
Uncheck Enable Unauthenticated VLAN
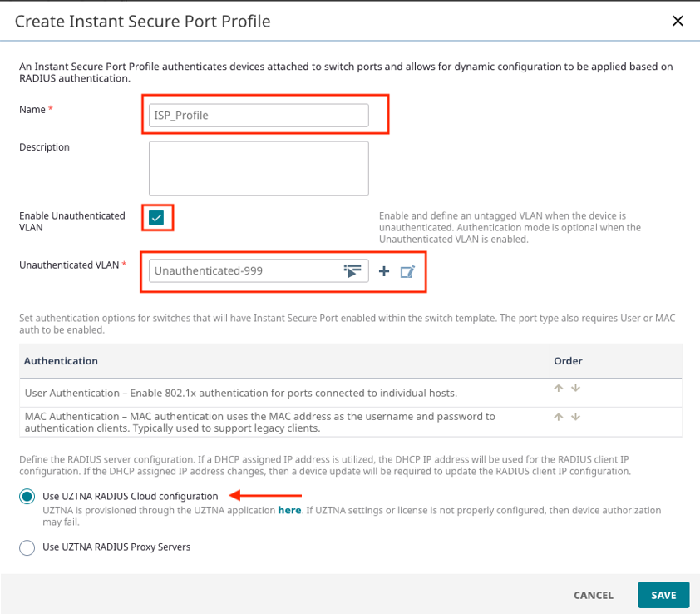point(157,217)
